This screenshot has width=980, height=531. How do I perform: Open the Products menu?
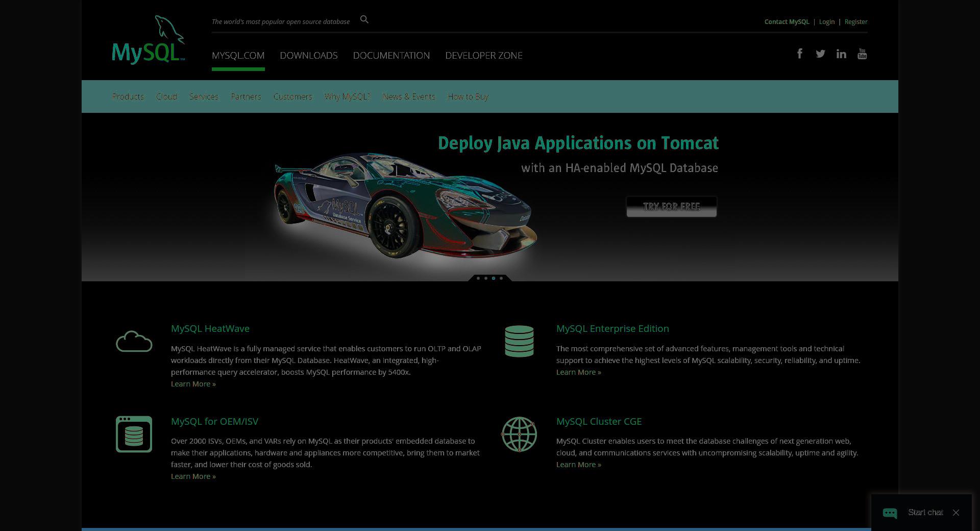click(128, 96)
